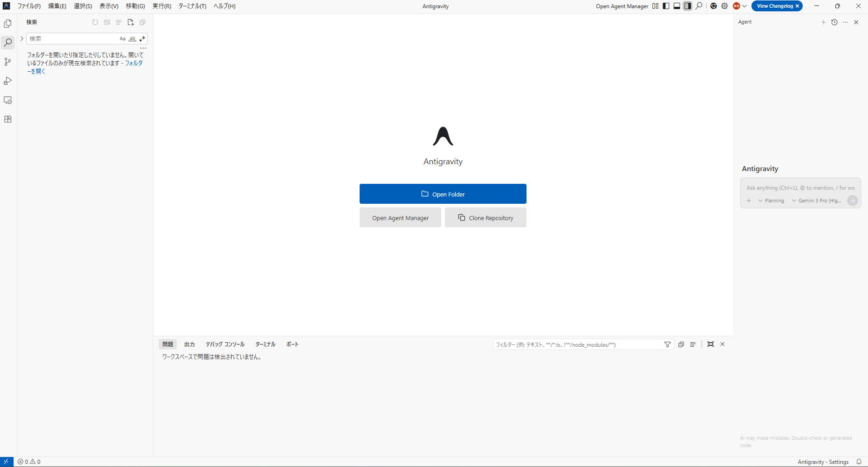Open the Remote Explorer view icon
The image size is (868, 467).
(x=8, y=100)
